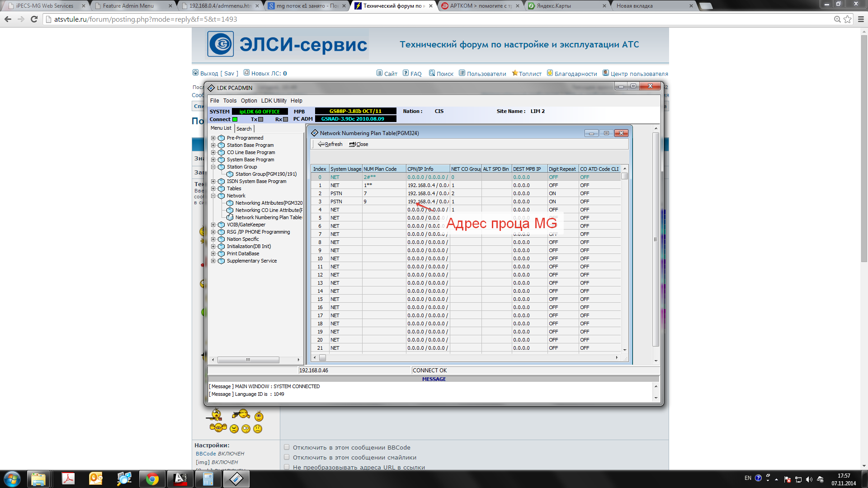The height and width of the screenshot is (488, 868).
Task: Switch to the Search tab
Action: click(244, 129)
